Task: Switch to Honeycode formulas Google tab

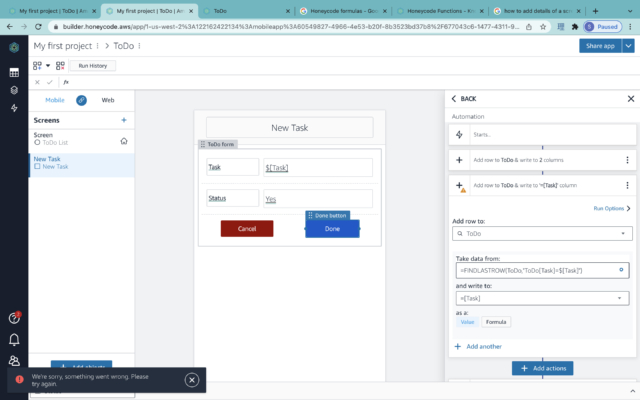Action: pos(343,11)
